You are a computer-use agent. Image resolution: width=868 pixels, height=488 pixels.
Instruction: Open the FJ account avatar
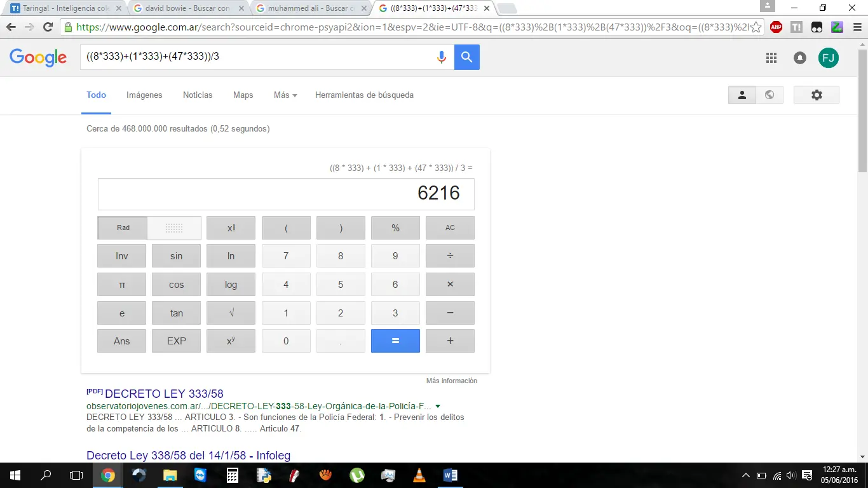[829, 58]
